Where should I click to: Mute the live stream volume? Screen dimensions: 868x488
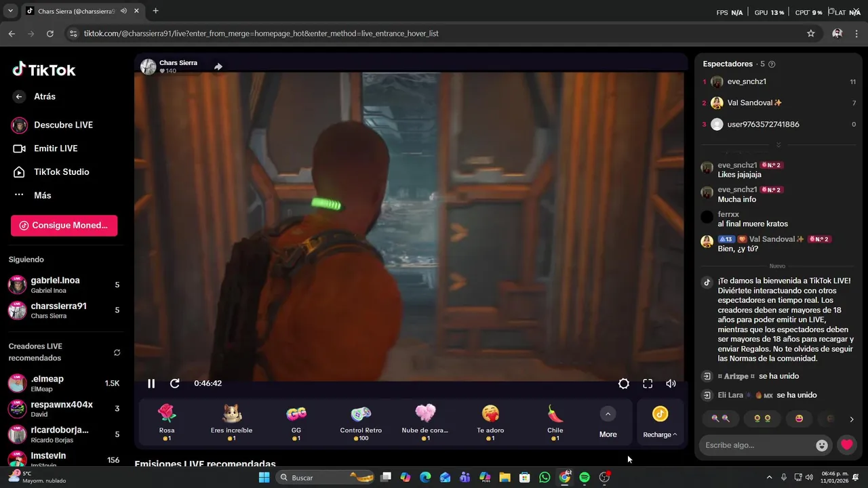pyautogui.click(x=671, y=384)
